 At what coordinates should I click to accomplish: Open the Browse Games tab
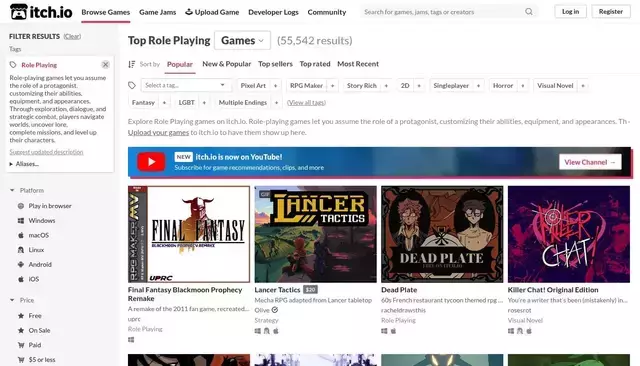click(x=105, y=12)
